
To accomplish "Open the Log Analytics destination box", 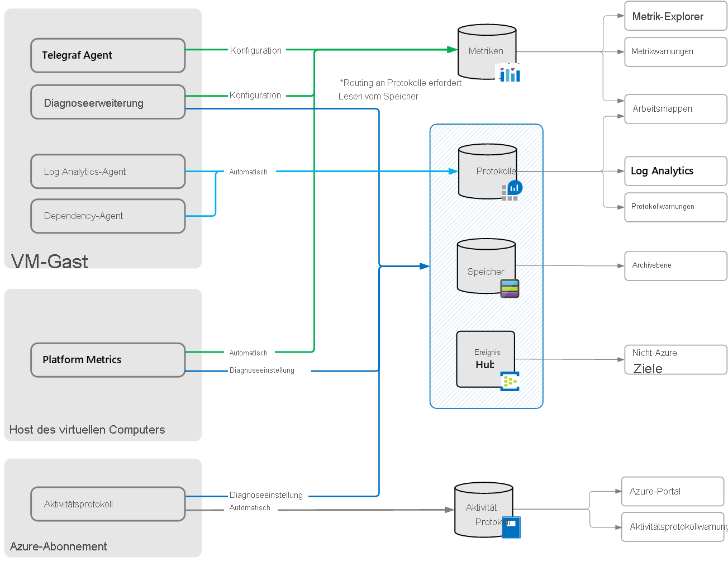I will [675, 171].
